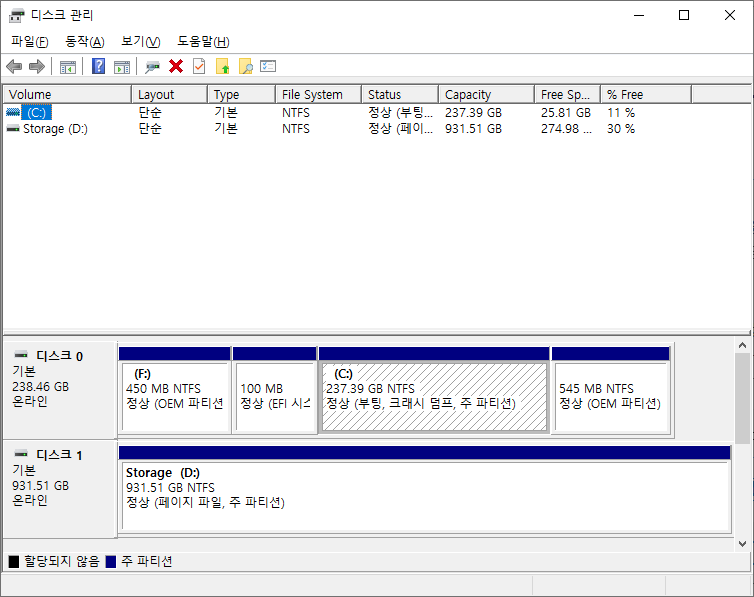Click the 237.39 GB capacity cell
The height and width of the screenshot is (597, 754).
coord(473,112)
